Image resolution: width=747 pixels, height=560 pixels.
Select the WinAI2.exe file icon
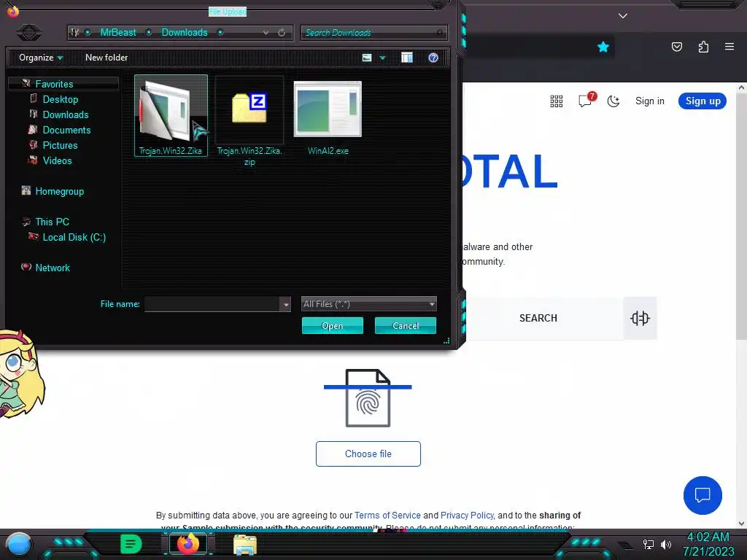(328, 109)
